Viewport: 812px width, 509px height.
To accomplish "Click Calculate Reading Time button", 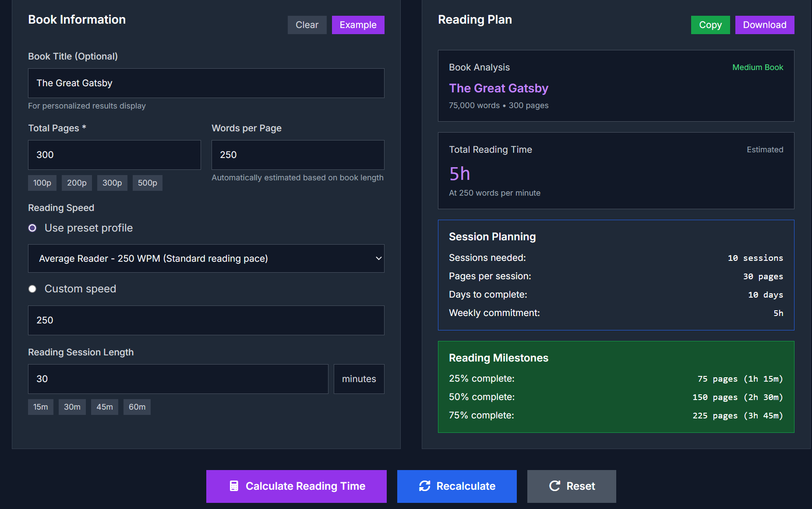I will [297, 486].
